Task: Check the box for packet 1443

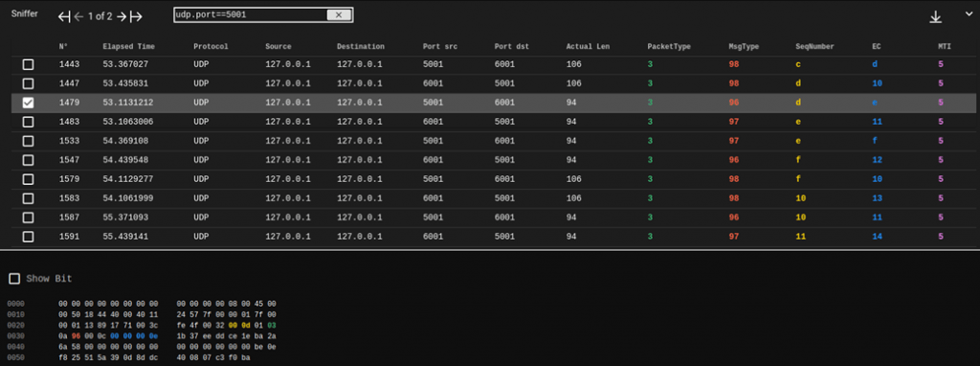Action: 28,64
